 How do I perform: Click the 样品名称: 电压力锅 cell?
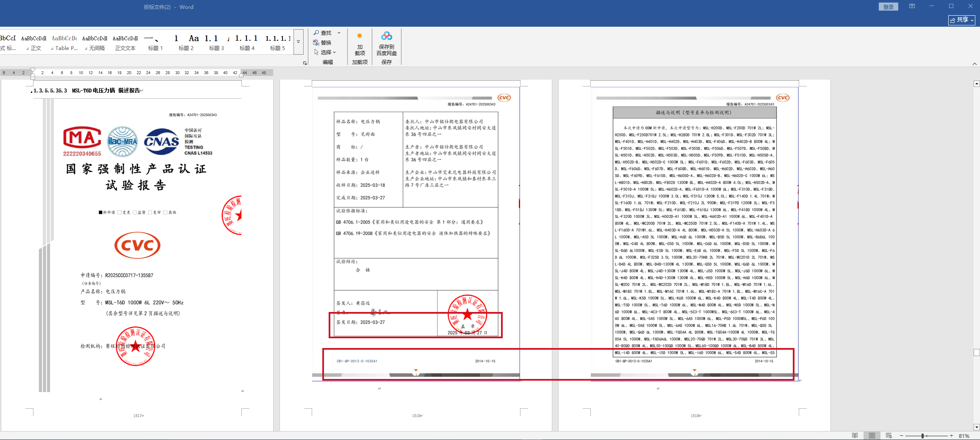click(358, 121)
